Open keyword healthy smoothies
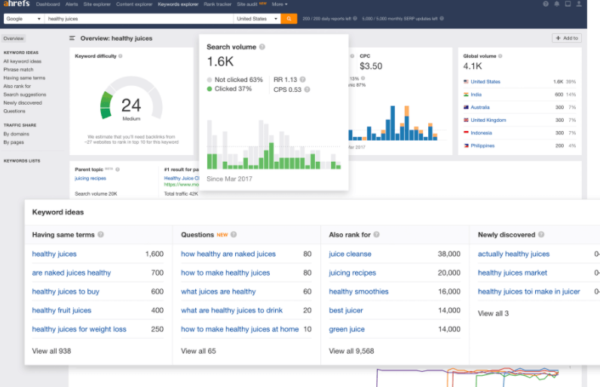 click(359, 291)
